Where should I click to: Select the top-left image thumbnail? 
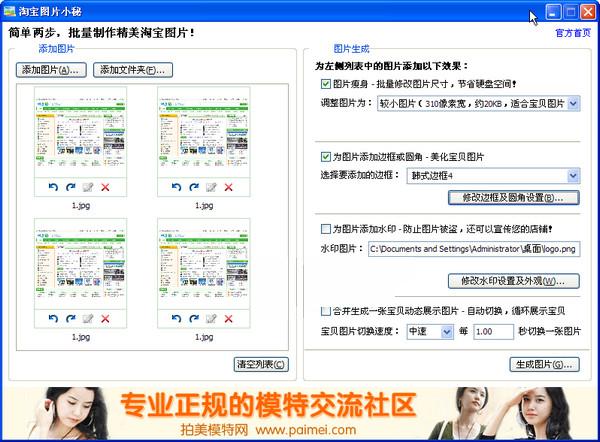[x=80, y=132]
